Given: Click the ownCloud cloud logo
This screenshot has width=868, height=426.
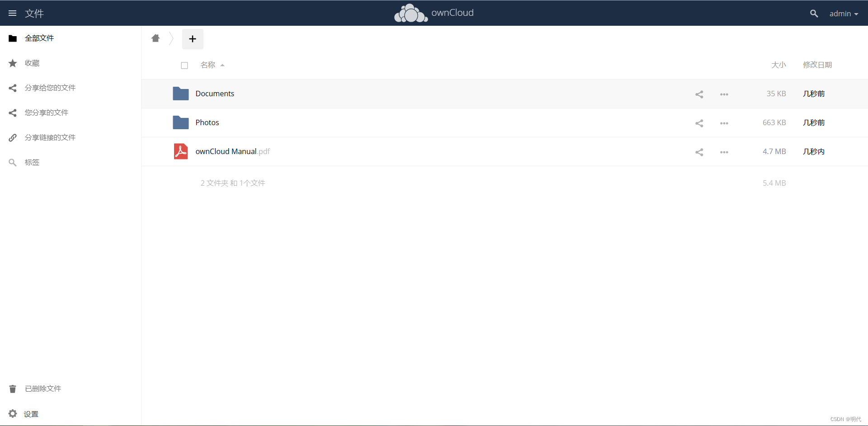Looking at the screenshot, I should 411,13.
